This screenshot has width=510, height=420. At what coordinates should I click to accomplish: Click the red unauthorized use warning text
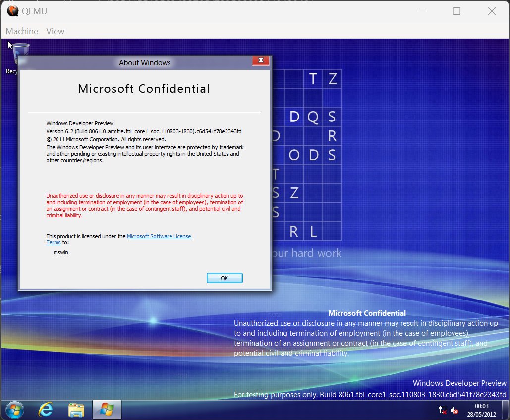coord(145,206)
